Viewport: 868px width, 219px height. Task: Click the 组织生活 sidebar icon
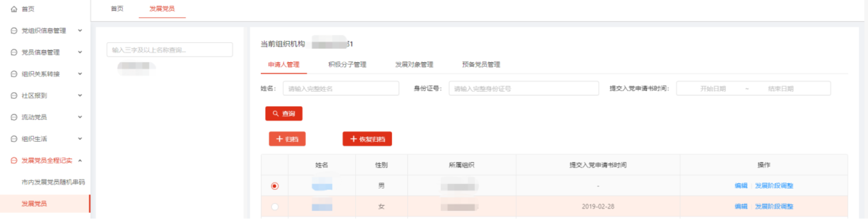pos(14,139)
